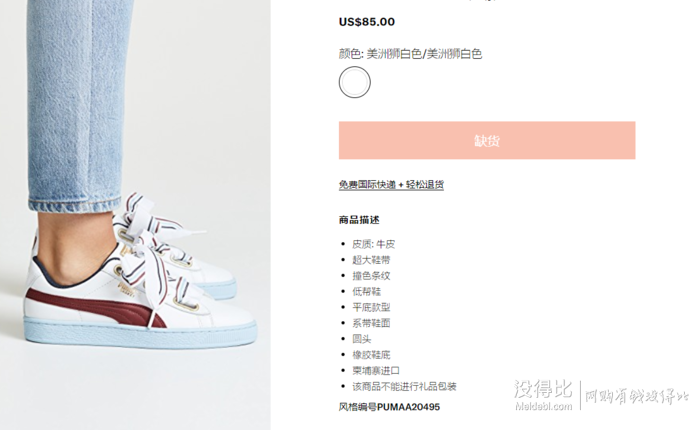Click the pink 缺货 out-of-stock button

coord(487,140)
